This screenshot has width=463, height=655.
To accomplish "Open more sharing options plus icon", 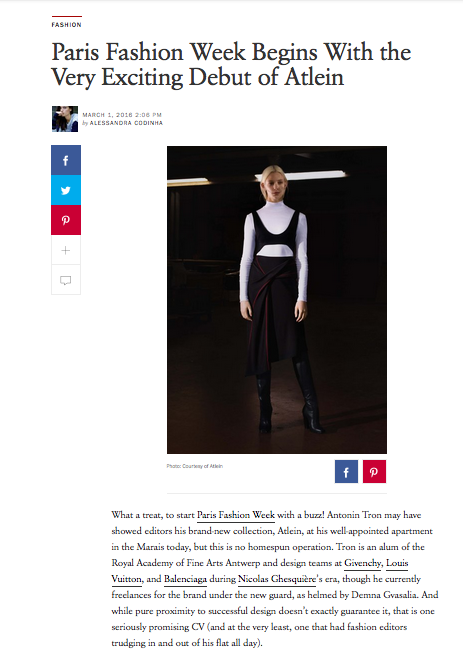I will (x=66, y=250).
